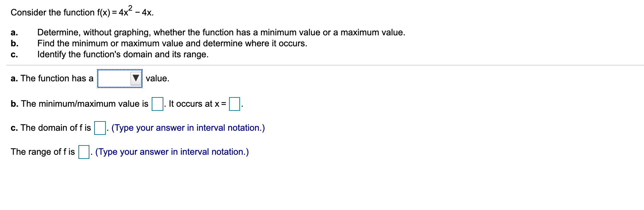Click the instruction line for part c
Viewport: 644px width, 210px height.
click(x=123, y=54)
